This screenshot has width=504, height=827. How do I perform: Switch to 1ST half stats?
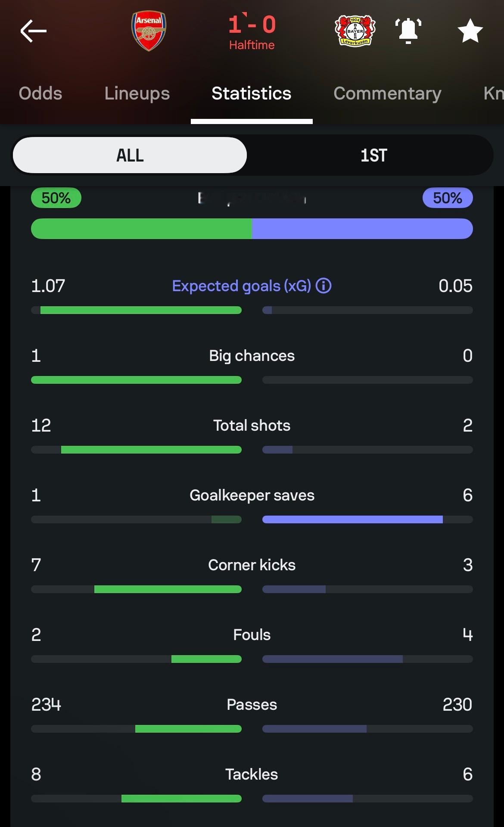(x=373, y=155)
